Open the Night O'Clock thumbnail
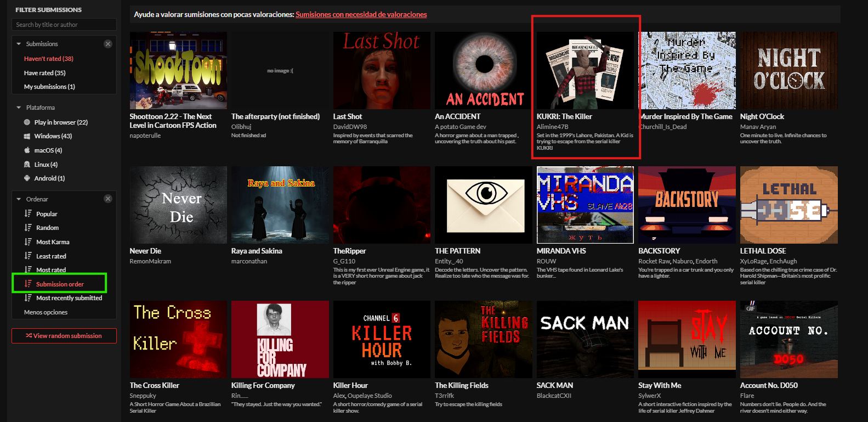Image resolution: width=868 pixels, height=422 pixels. click(x=789, y=70)
